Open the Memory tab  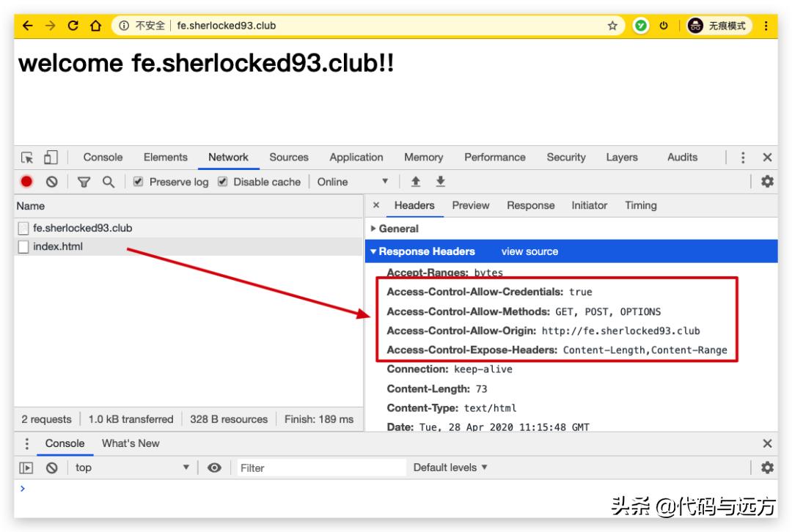click(423, 158)
